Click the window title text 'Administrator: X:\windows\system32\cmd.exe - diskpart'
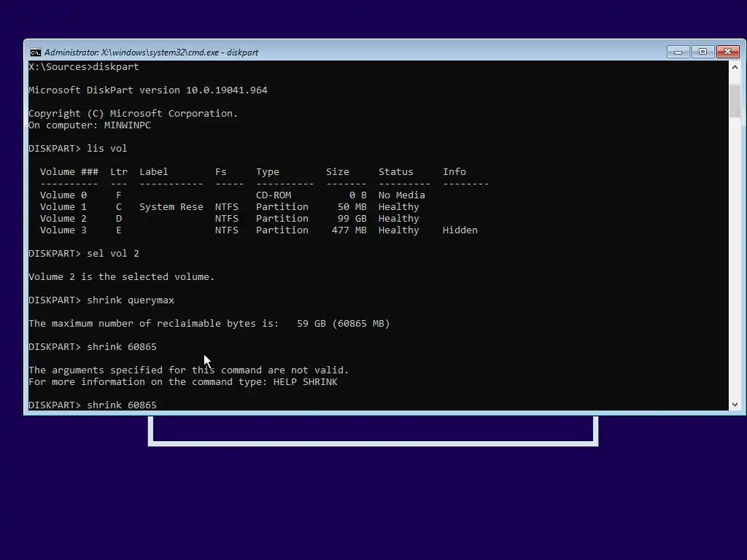The width and height of the screenshot is (747, 560). click(x=151, y=52)
